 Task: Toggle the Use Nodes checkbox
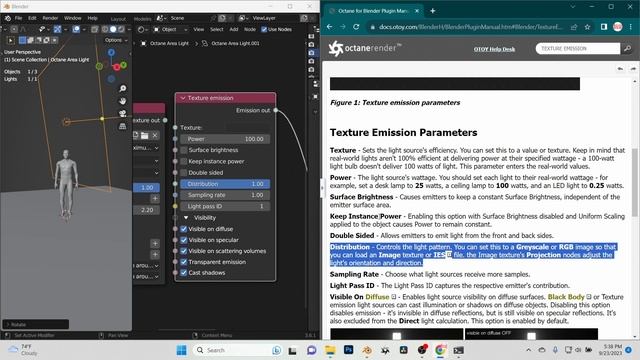tap(264, 29)
